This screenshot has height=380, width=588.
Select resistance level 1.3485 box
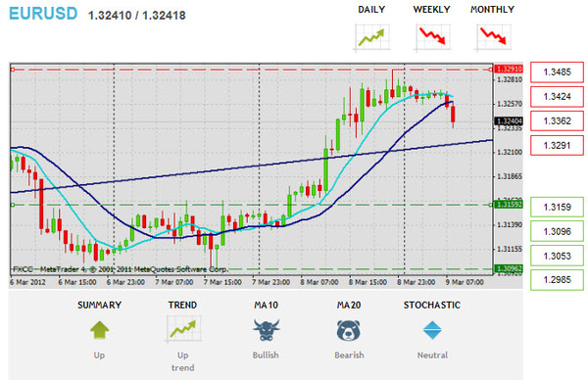coord(557,71)
